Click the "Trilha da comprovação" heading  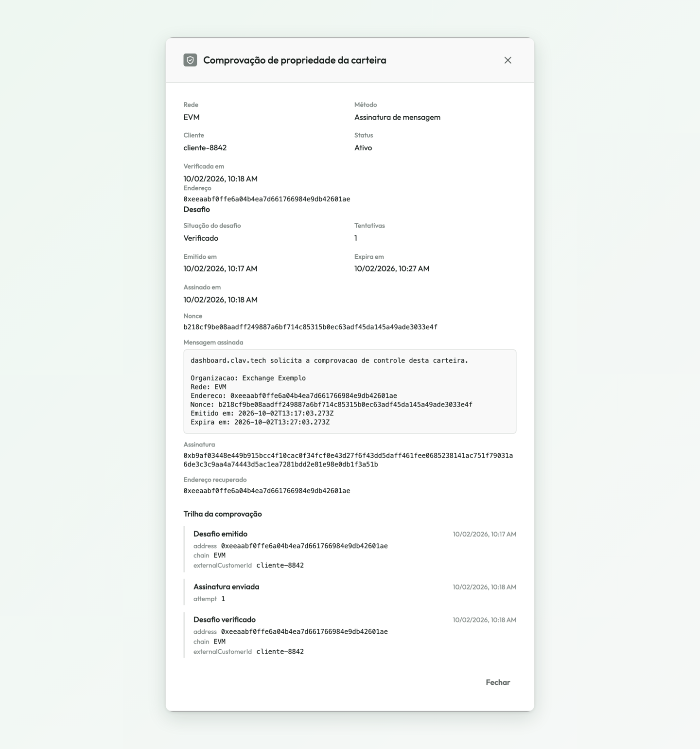click(223, 514)
